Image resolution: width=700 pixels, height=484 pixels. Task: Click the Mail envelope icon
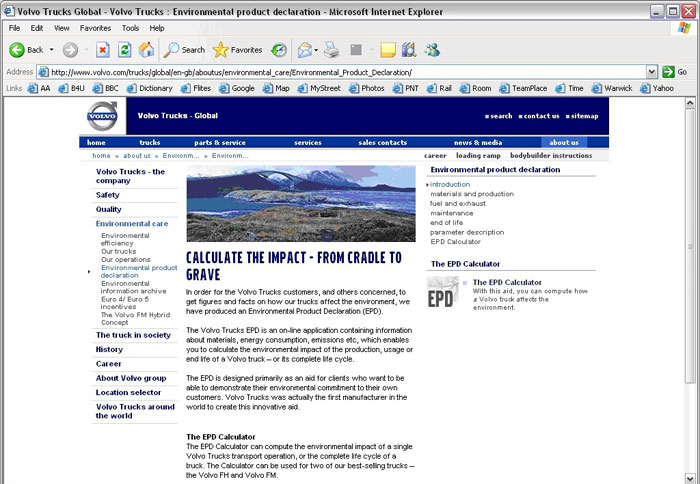click(x=304, y=50)
